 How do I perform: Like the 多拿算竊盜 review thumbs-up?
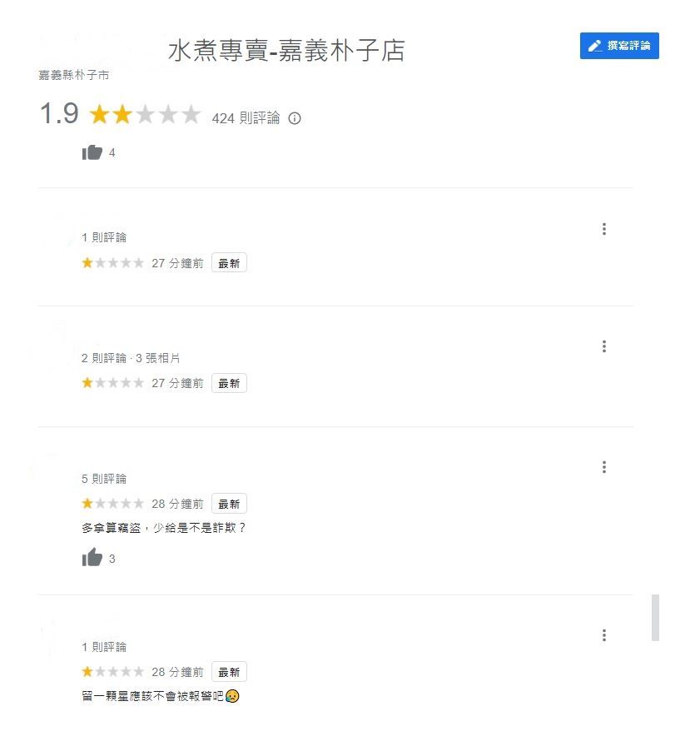click(x=92, y=558)
